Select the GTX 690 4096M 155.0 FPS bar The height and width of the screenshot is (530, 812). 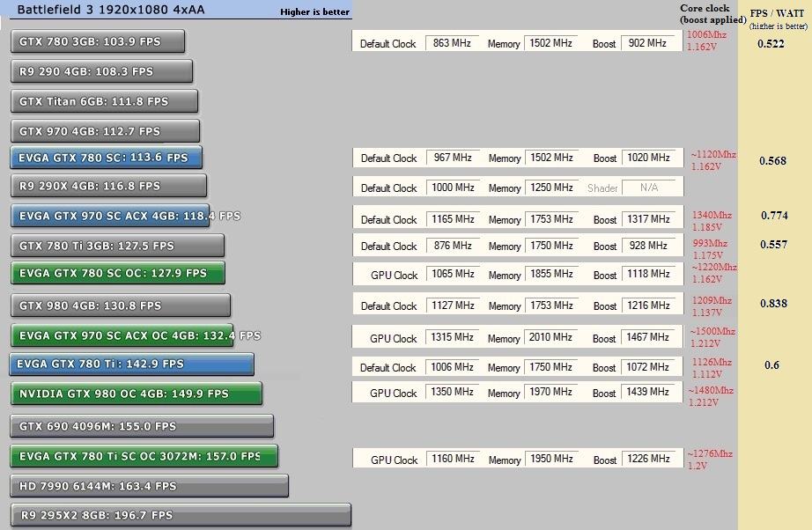142,426
